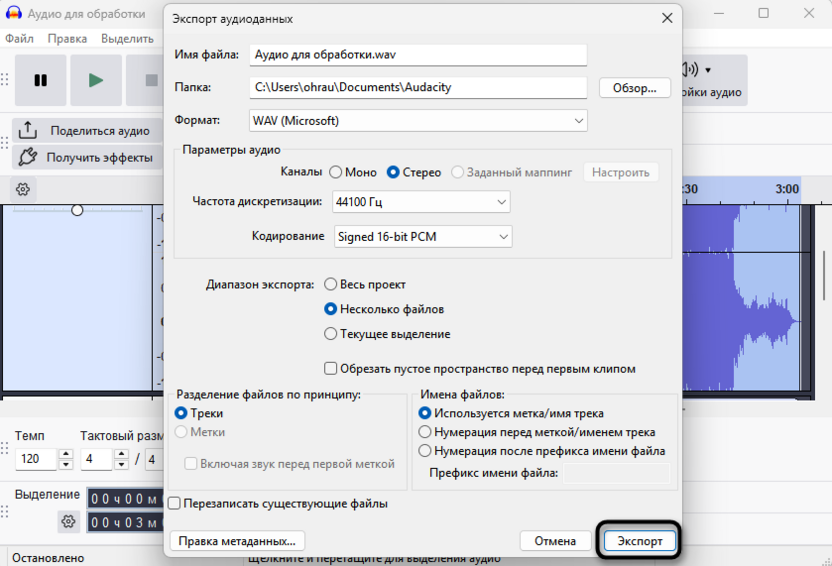Open the sample rate 44100 Hz dropdown
This screenshot has width=832, height=566.
421,202
